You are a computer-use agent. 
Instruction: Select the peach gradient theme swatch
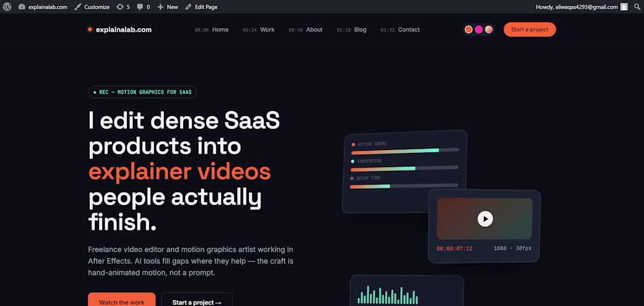click(489, 30)
